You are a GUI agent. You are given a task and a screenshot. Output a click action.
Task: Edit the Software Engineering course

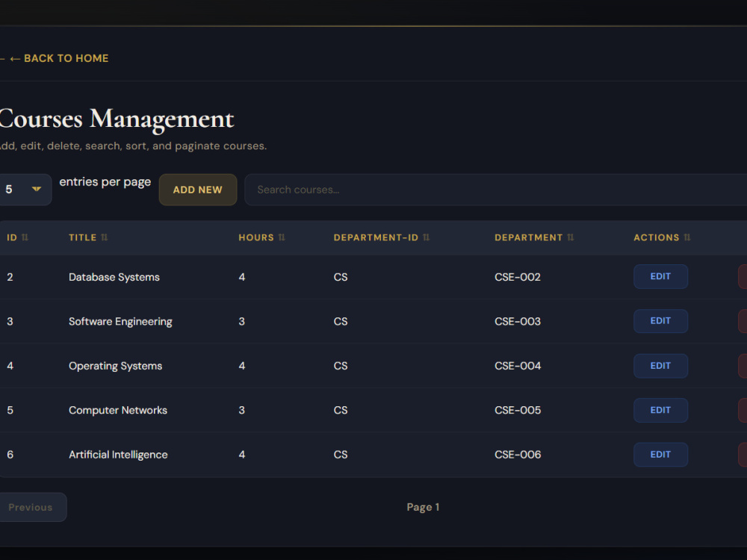(660, 321)
